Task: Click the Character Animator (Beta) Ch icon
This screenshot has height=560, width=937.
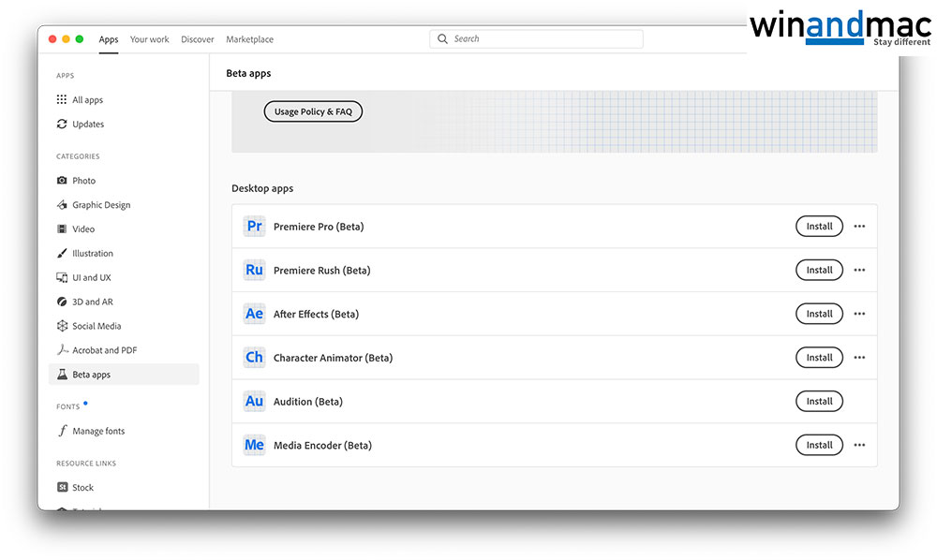Action: coord(254,358)
